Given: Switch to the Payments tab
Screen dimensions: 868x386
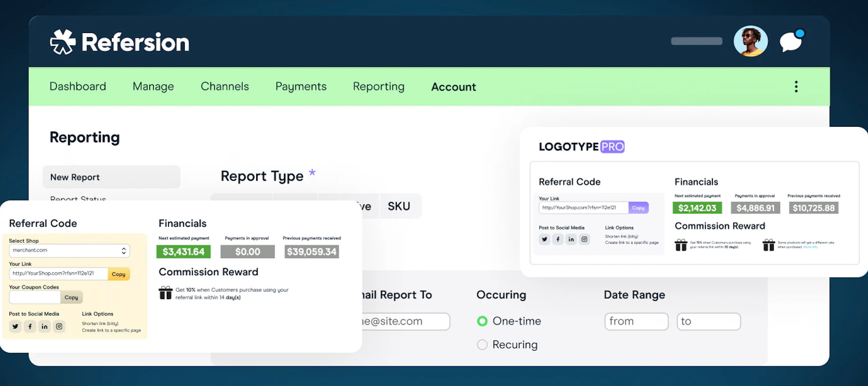Looking at the screenshot, I should point(301,87).
